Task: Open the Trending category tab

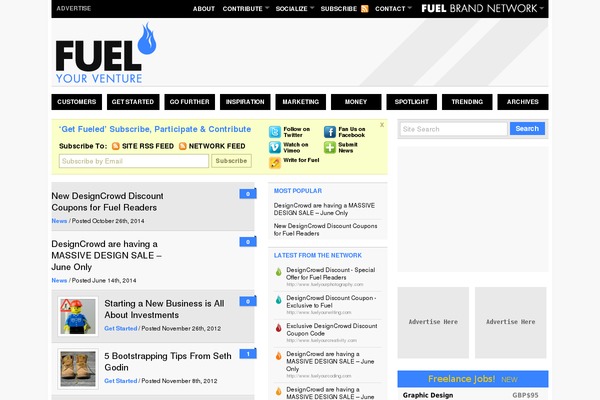Action: (x=467, y=102)
